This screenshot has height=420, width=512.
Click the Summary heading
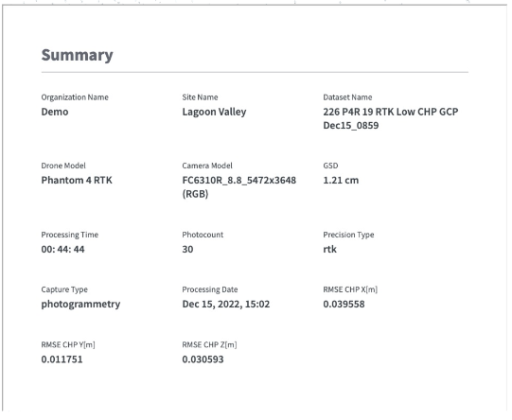point(77,55)
